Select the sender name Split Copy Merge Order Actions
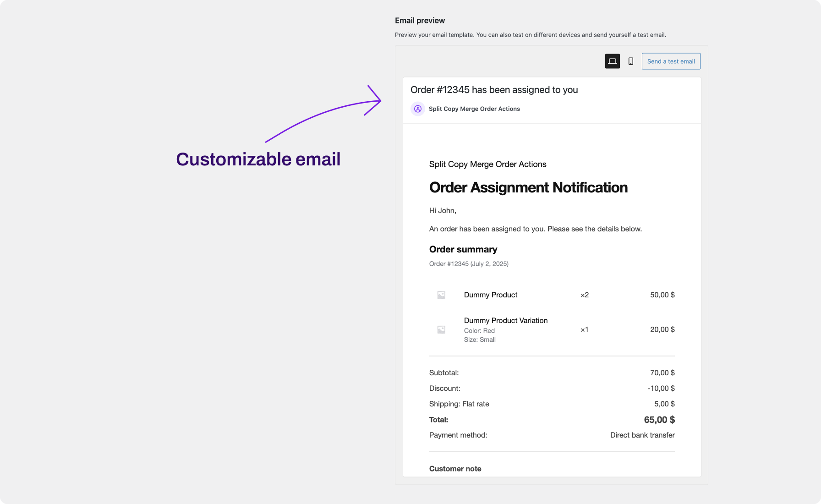The image size is (821, 504). pos(474,109)
